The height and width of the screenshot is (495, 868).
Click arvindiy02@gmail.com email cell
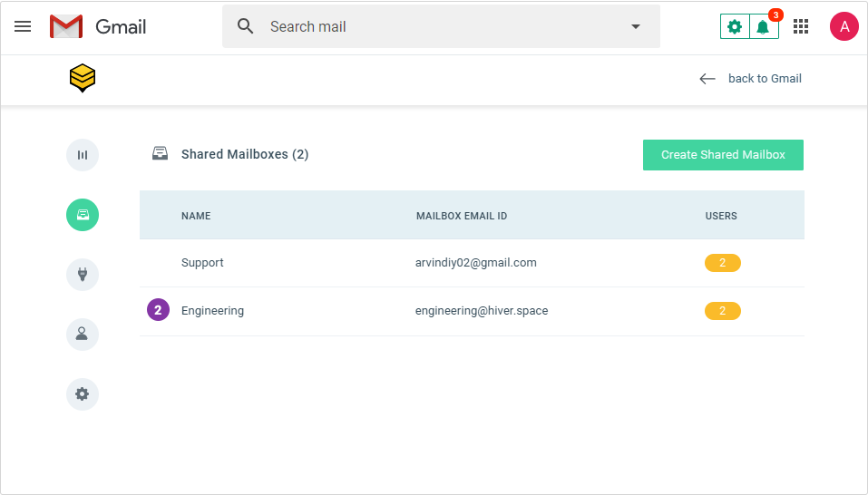476,263
